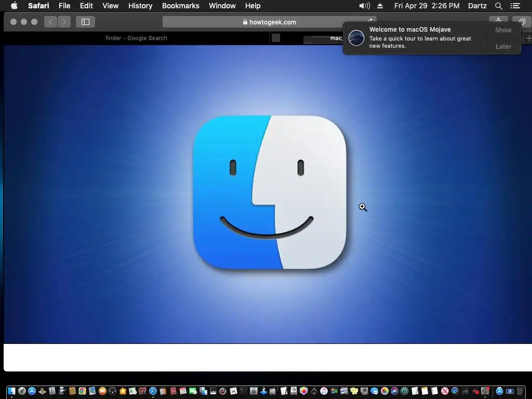Image resolution: width=532 pixels, height=399 pixels.
Task: Open the News app in the Dock
Action: 445,391
